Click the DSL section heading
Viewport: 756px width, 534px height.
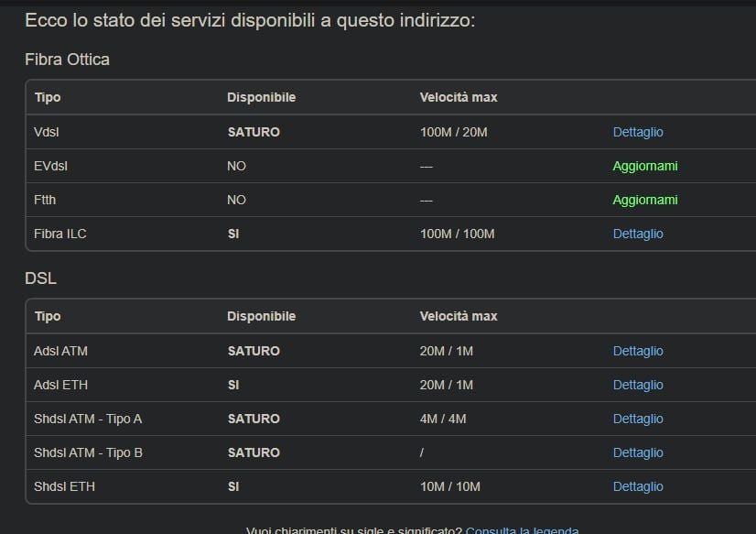click(x=40, y=278)
